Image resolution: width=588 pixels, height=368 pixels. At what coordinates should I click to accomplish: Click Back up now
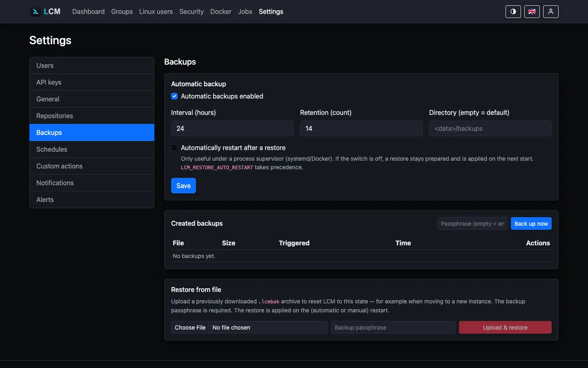pyautogui.click(x=531, y=224)
